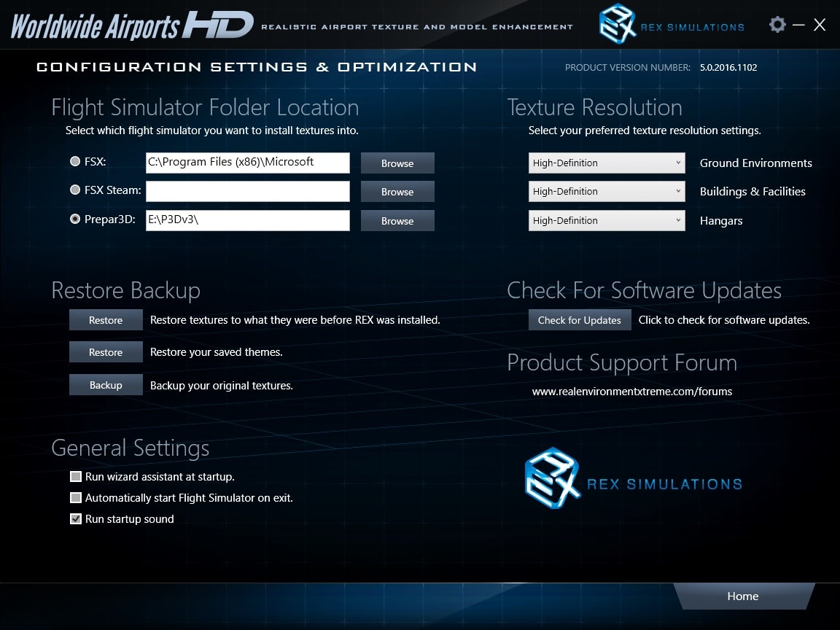This screenshot has height=630, width=840.
Task: Click the FSX Steam folder path field
Action: coord(248,192)
